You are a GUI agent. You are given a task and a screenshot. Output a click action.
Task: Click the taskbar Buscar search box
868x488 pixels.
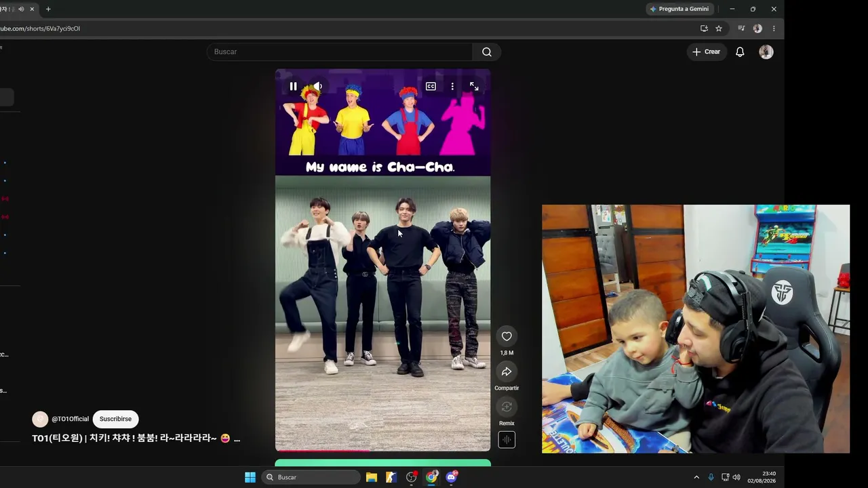click(311, 477)
